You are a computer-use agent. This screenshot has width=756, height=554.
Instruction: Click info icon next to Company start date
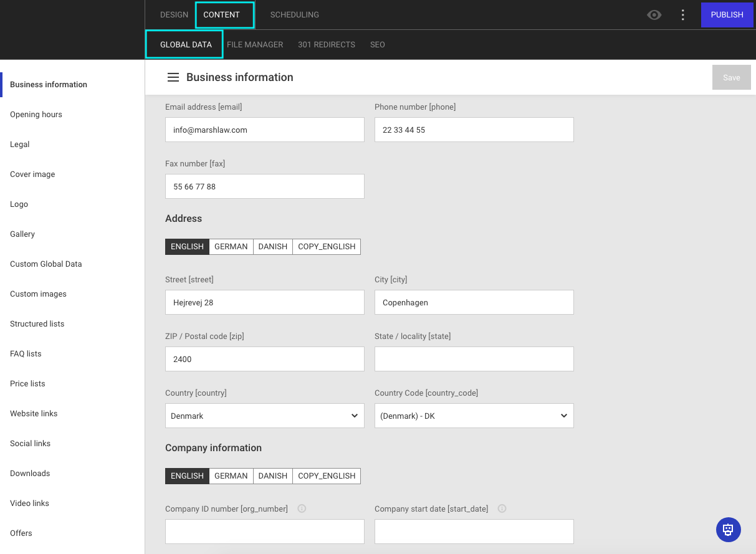tap(502, 509)
